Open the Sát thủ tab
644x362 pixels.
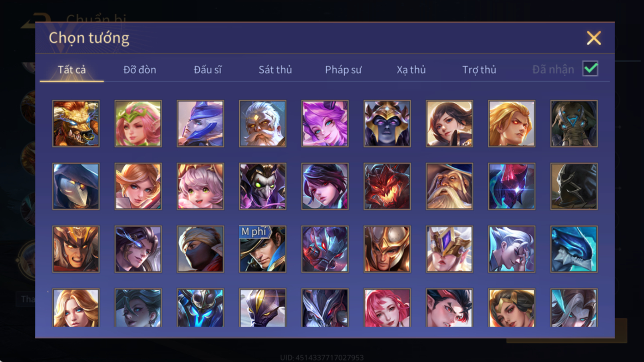pyautogui.click(x=275, y=70)
